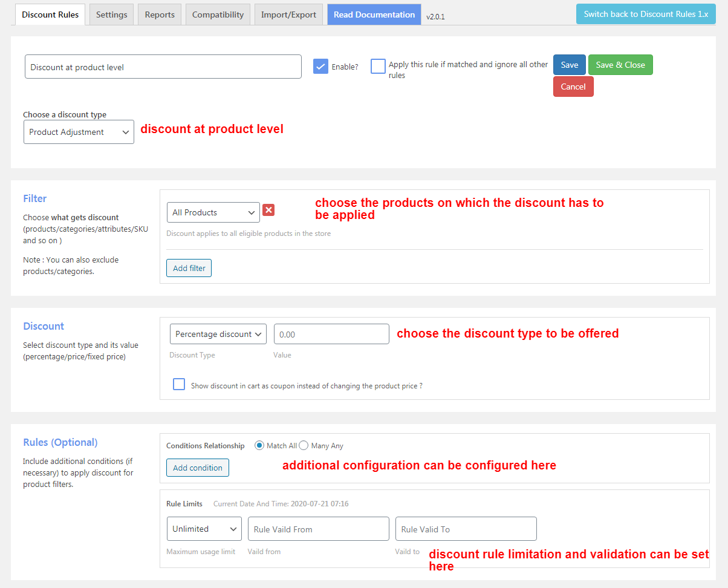
Task: Click the Rule Valid From field
Action: [318, 528]
